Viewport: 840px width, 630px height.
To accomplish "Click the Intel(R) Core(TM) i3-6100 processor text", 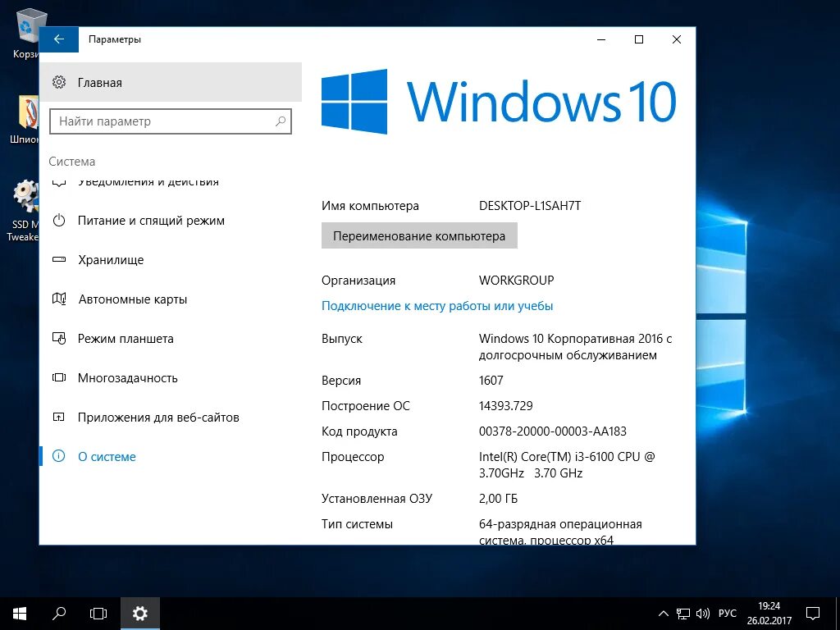I will (567, 465).
